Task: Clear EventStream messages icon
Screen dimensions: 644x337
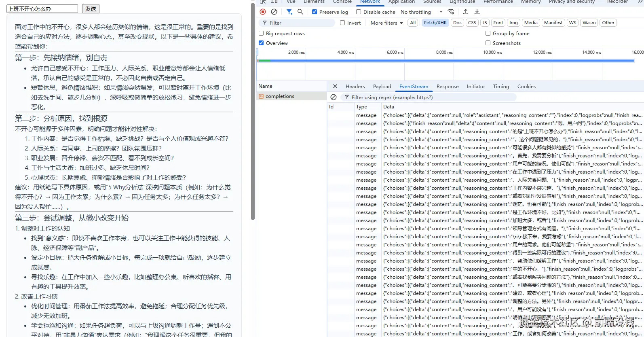Action: pyautogui.click(x=334, y=97)
